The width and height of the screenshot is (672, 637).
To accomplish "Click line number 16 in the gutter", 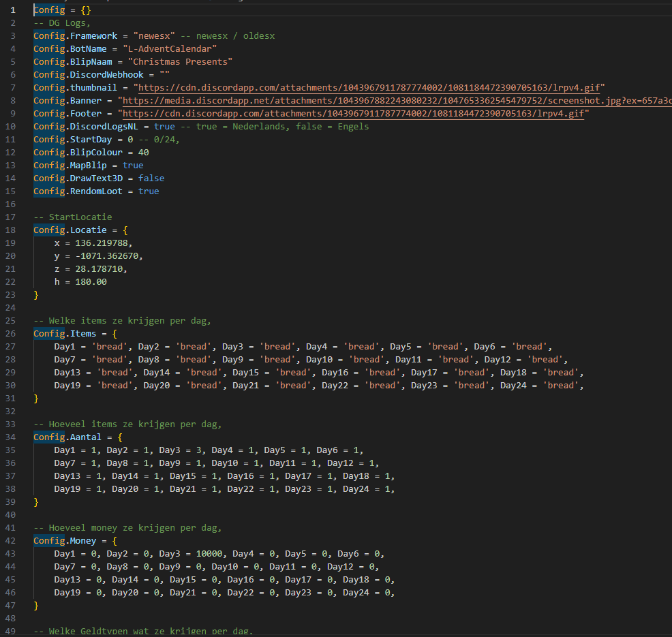I will [11, 204].
